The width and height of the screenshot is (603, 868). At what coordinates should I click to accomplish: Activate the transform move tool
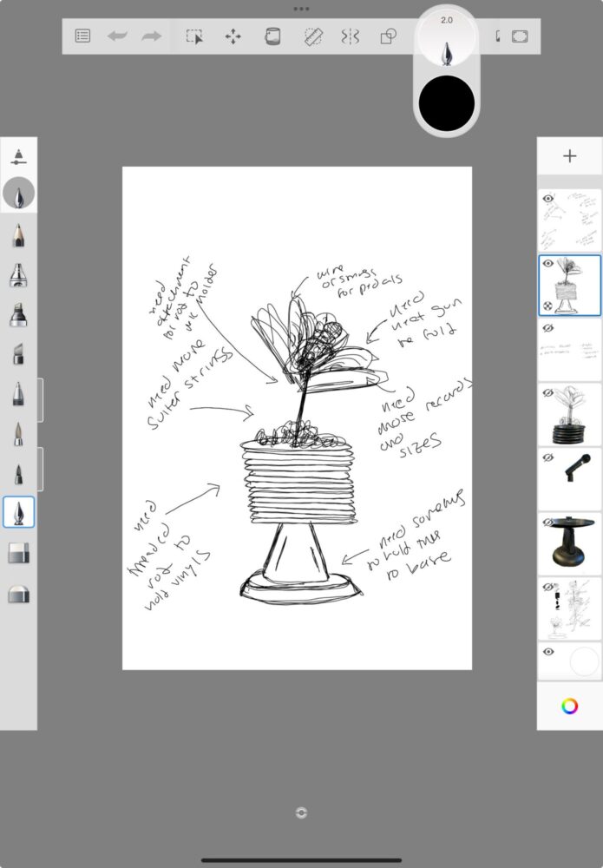pos(233,36)
